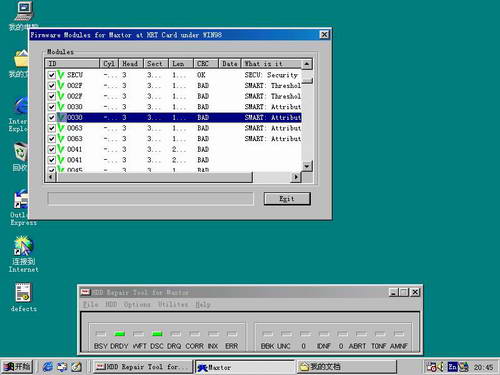
Task: Switch to Maxtor taskbar button
Action: (x=245, y=367)
